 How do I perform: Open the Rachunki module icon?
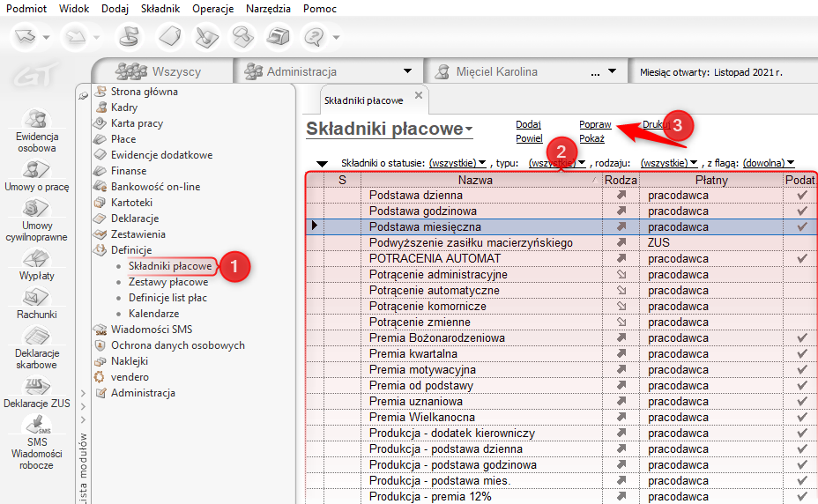point(36,298)
